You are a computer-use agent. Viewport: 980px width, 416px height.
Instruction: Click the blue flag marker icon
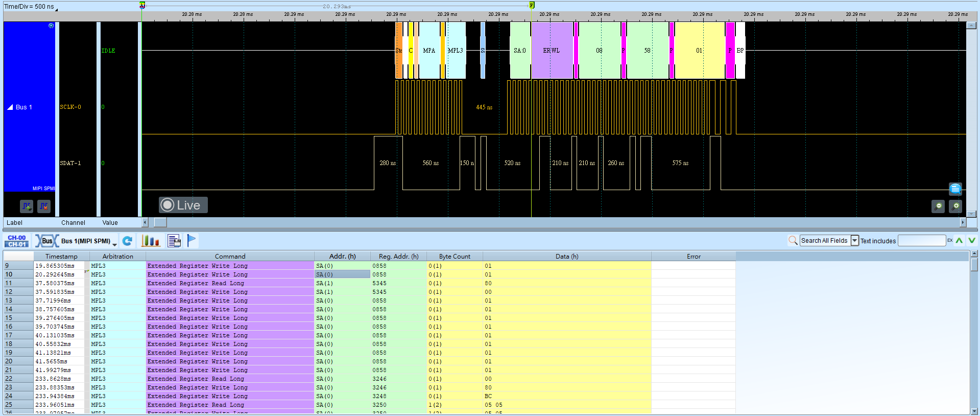click(x=192, y=240)
